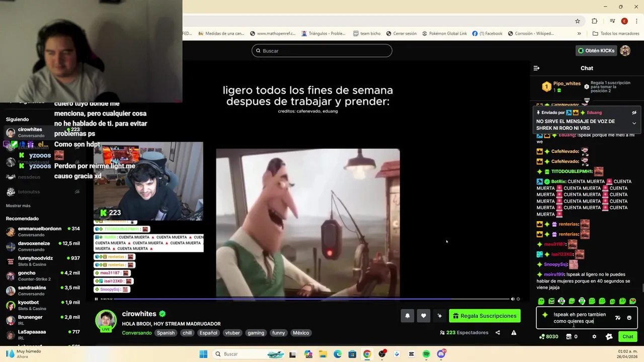Mute the video volume icon

pos(513,299)
